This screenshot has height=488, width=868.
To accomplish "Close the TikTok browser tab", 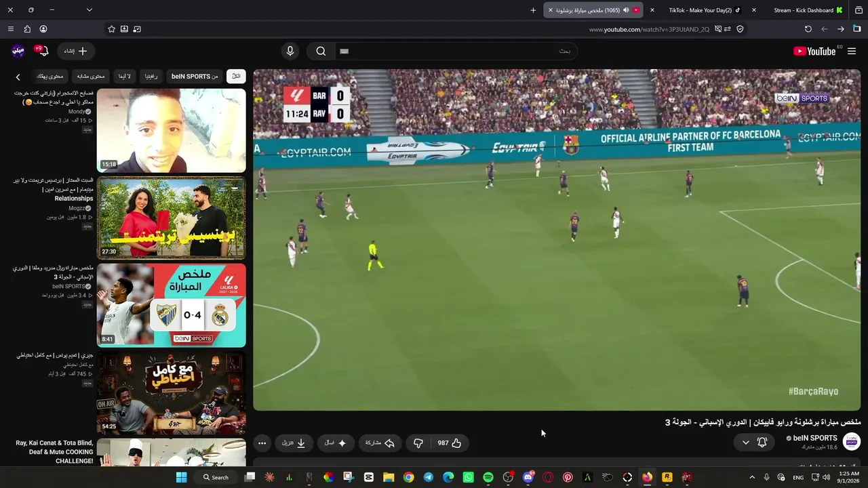I will pyautogui.click(x=652, y=10).
